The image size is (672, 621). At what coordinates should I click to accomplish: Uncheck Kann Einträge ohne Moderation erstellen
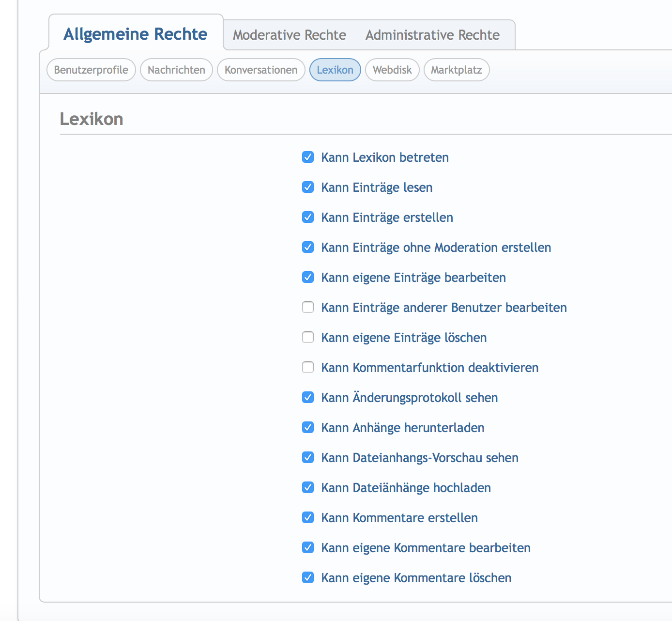[x=308, y=247]
